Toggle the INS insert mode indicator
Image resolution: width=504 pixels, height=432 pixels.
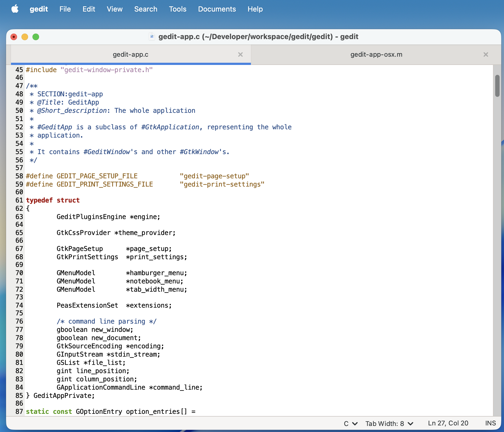tap(491, 423)
